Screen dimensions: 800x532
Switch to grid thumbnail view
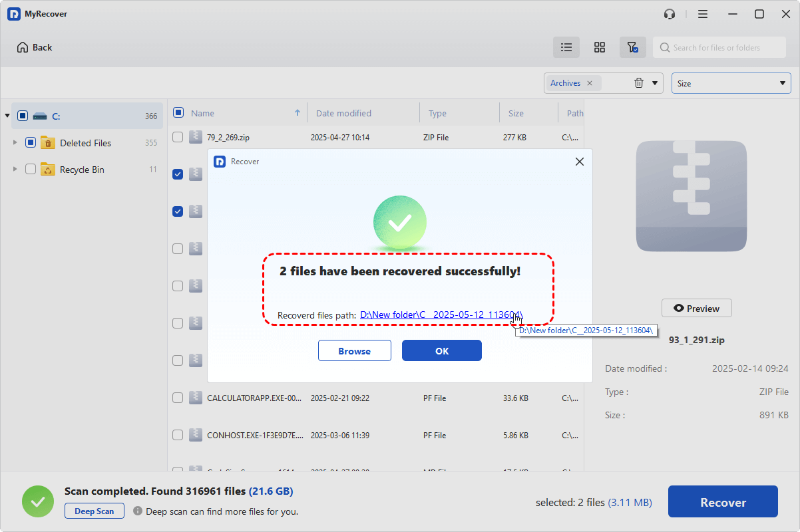point(600,47)
